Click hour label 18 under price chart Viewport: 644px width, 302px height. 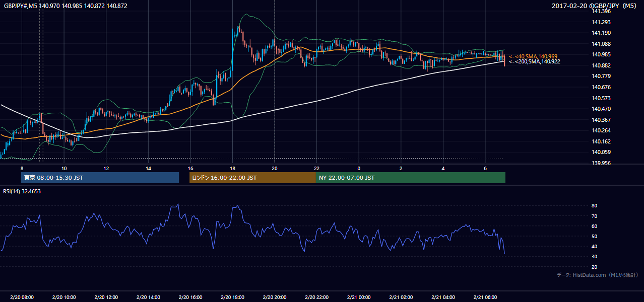(232, 168)
